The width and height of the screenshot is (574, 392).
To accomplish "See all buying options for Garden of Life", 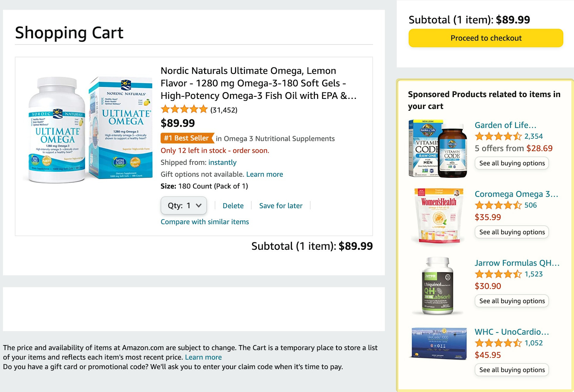I will 511,163.
